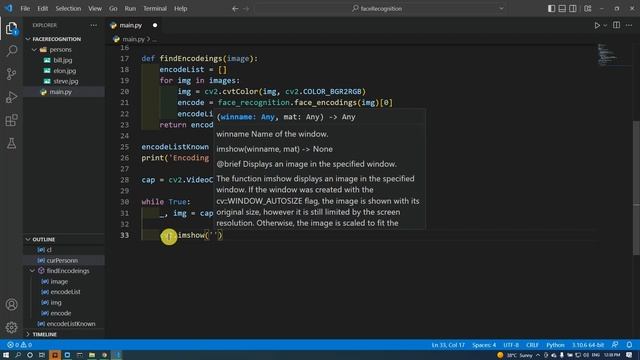Image resolution: width=640 pixels, height=360 pixels.
Task: Go forward with the navigation arrow
Action: [x=246, y=9]
